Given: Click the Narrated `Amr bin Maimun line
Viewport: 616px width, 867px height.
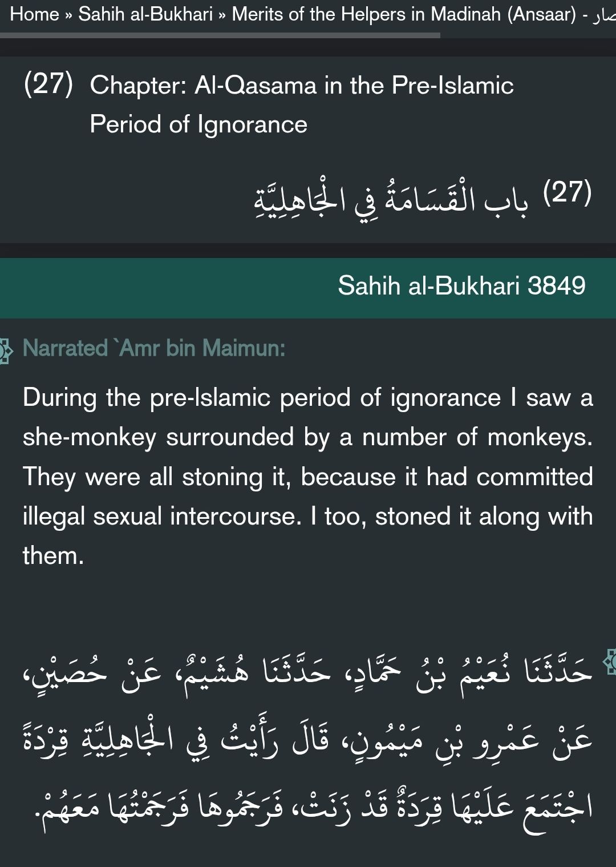Looking at the screenshot, I should click(154, 348).
